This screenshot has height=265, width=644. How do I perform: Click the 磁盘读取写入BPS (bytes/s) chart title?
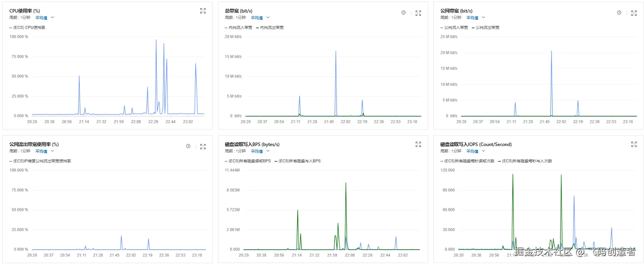pos(252,144)
